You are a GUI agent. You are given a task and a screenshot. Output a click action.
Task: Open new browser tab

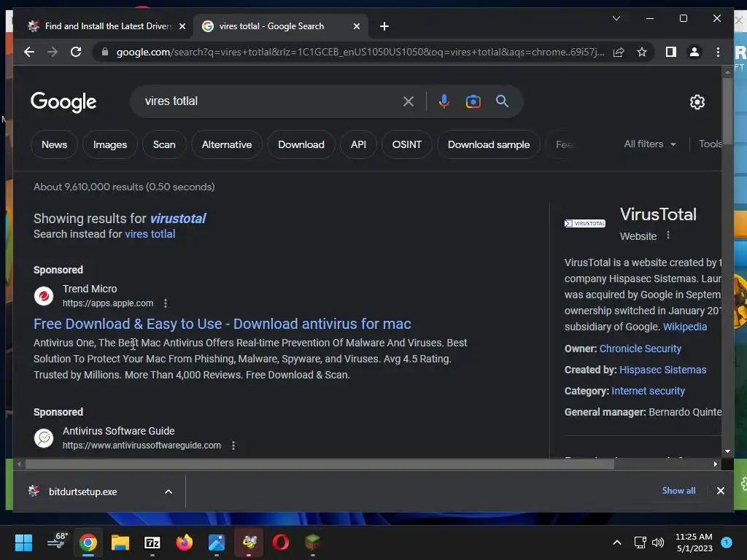[384, 26]
